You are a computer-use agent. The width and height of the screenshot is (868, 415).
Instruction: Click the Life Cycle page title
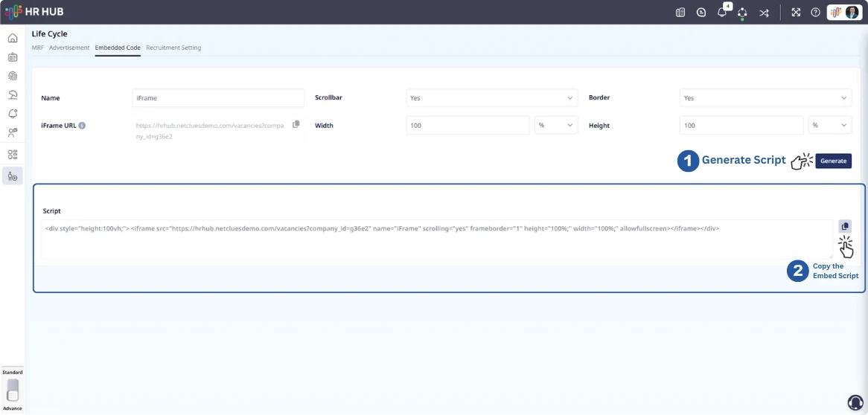click(x=50, y=33)
